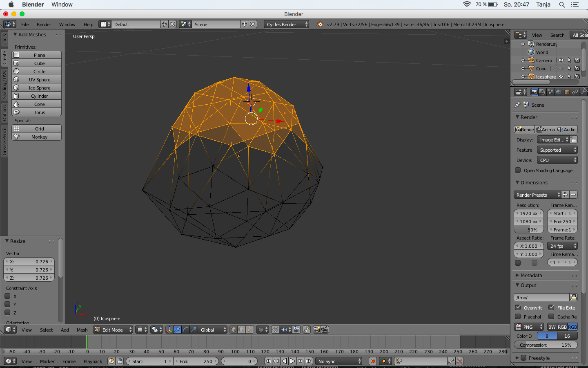This screenshot has width=588, height=368.
Task: Open the output folder browse icon
Action: [x=573, y=297]
